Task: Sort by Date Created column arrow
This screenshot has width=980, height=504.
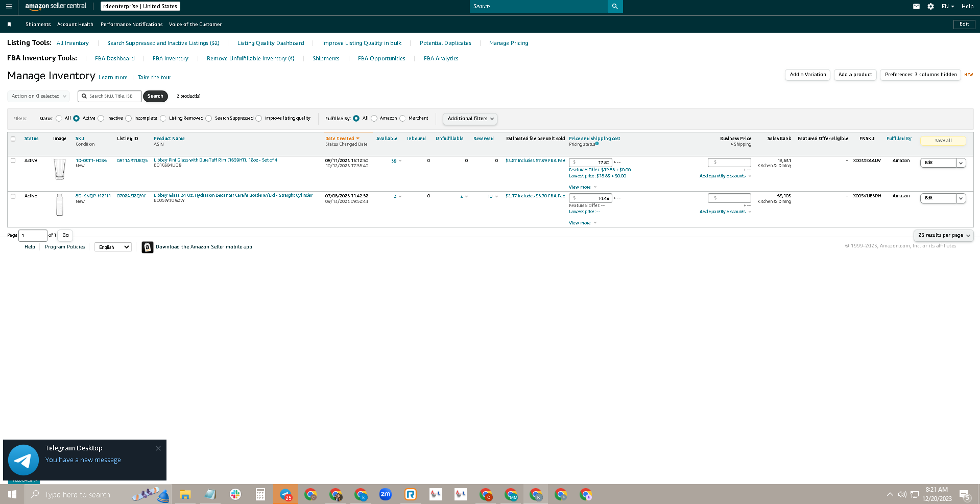Action: pos(357,139)
